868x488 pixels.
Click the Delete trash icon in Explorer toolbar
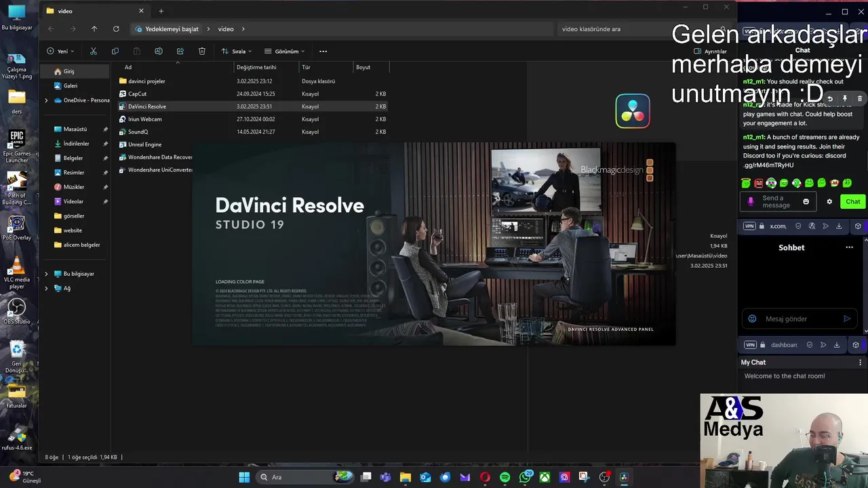coord(202,52)
